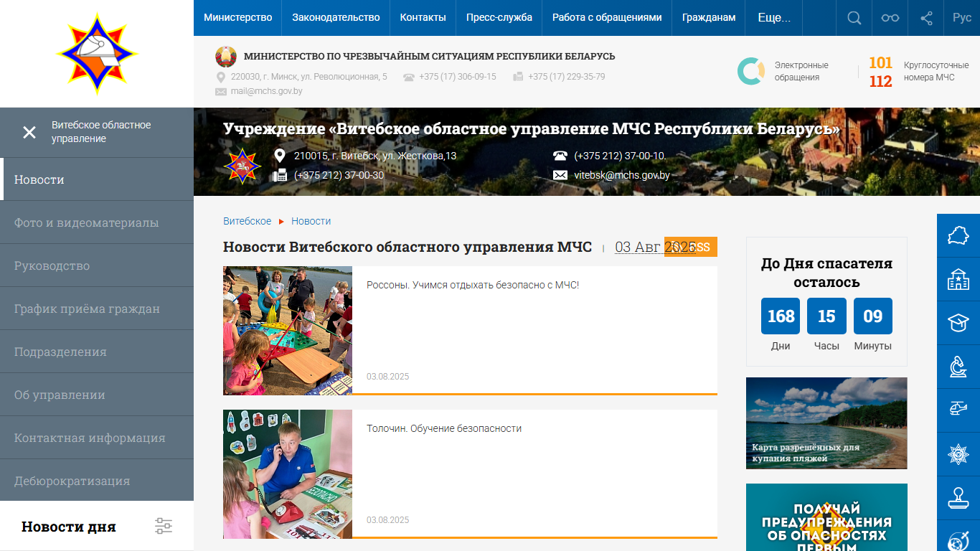Click the 112 emergency number
Viewport: 980px width, 551px height.
[x=880, y=81]
